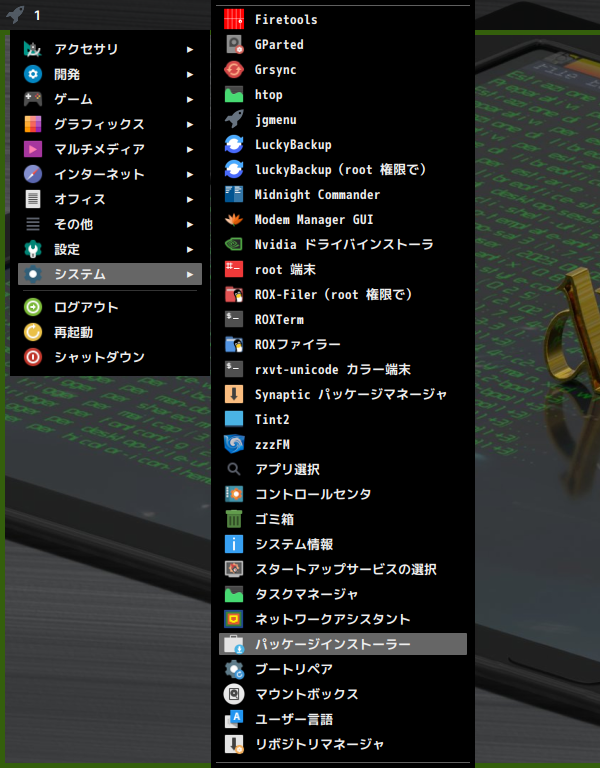Click the コントロールセンタ icon
This screenshot has height=768, width=600.
click(234, 494)
